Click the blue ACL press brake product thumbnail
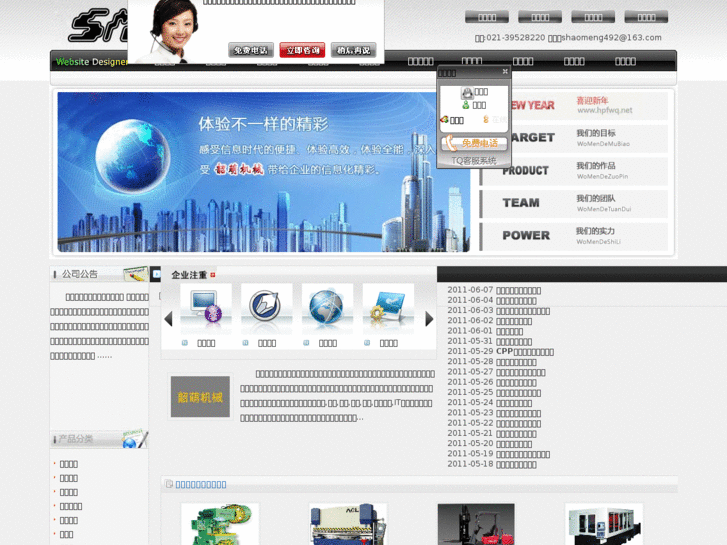This screenshot has height=545, width=727. point(348,524)
